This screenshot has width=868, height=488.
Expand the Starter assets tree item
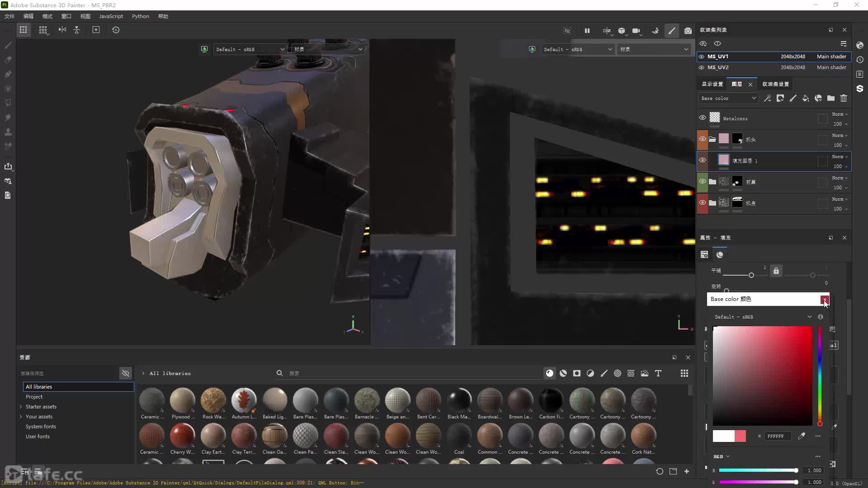(x=21, y=407)
